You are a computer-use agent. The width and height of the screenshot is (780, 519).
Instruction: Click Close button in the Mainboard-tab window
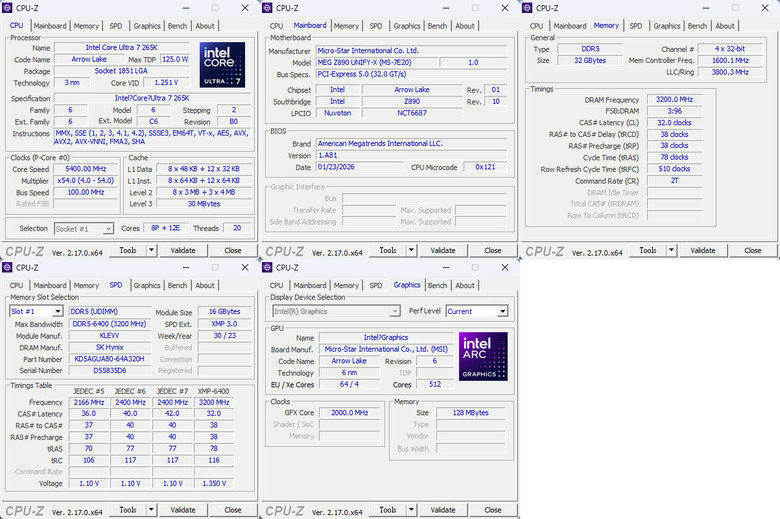coord(492,250)
